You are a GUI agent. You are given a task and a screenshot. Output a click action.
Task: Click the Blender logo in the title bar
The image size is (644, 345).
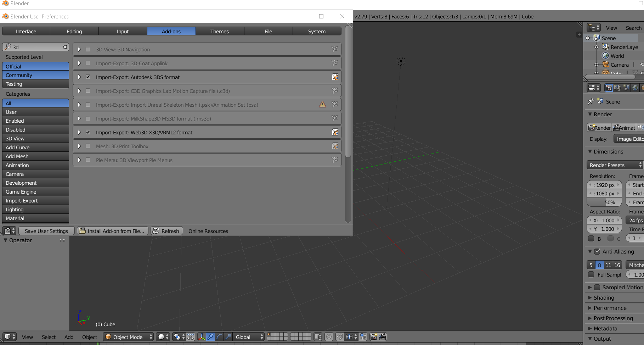point(5,3)
